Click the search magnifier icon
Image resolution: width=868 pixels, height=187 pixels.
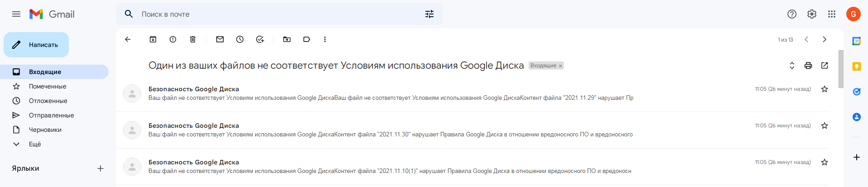pyautogui.click(x=129, y=14)
